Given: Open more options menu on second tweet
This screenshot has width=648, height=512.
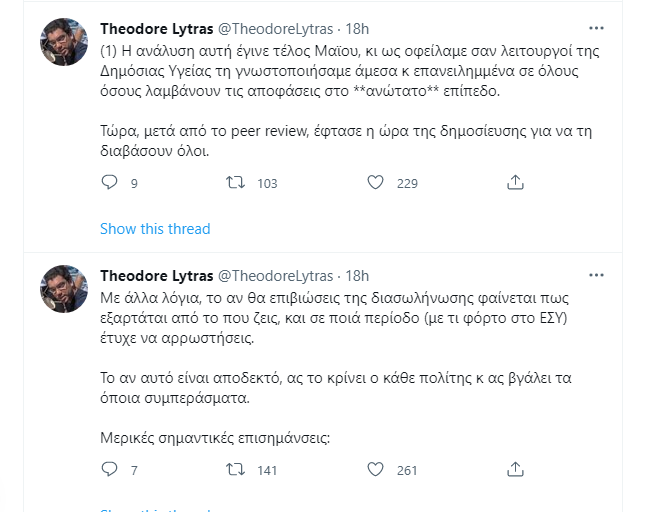Looking at the screenshot, I should 596,276.
